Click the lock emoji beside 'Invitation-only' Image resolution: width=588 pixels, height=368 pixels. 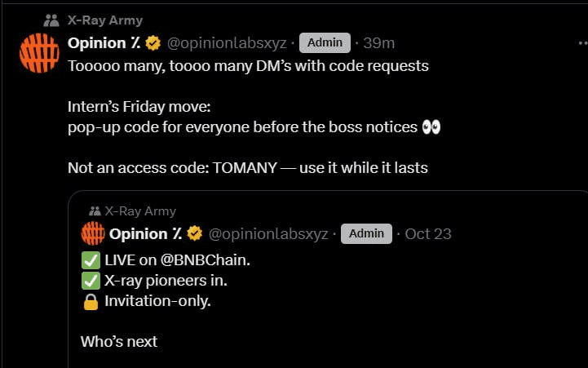91,300
